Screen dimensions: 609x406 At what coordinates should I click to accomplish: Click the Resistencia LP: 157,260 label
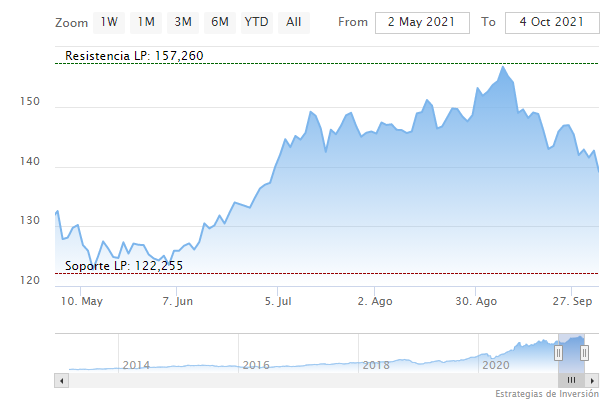[134, 55]
